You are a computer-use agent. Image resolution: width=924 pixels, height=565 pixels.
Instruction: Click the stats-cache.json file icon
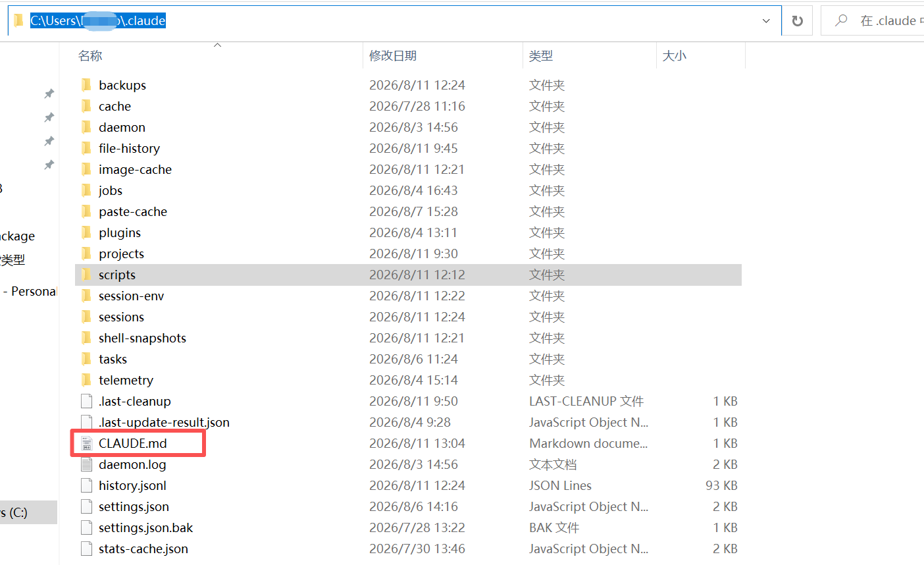coord(86,549)
